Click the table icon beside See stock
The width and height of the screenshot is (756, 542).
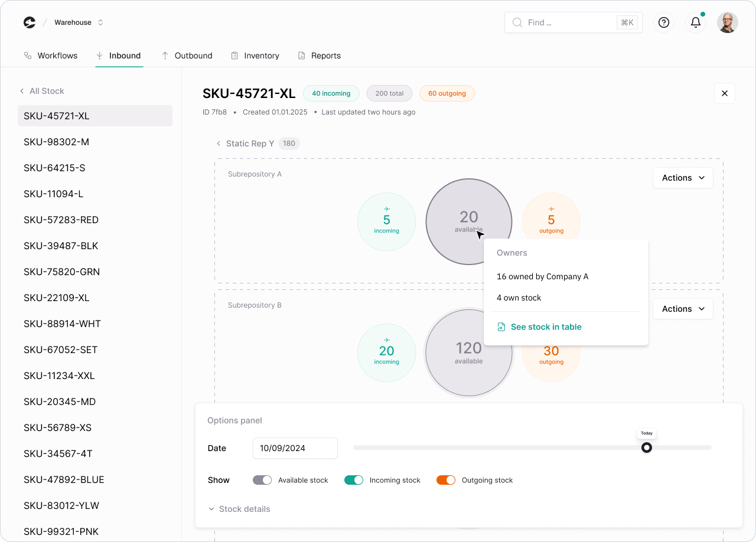(x=501, y=327)
